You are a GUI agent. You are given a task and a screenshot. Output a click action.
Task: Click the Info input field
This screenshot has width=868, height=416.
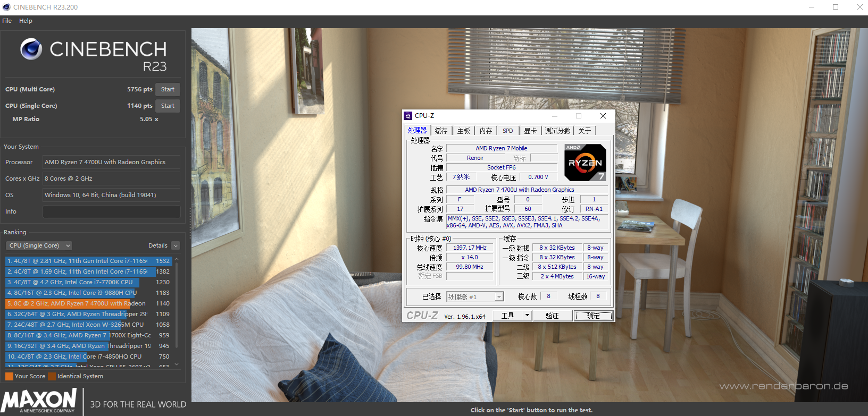click(x=111, y=211)
